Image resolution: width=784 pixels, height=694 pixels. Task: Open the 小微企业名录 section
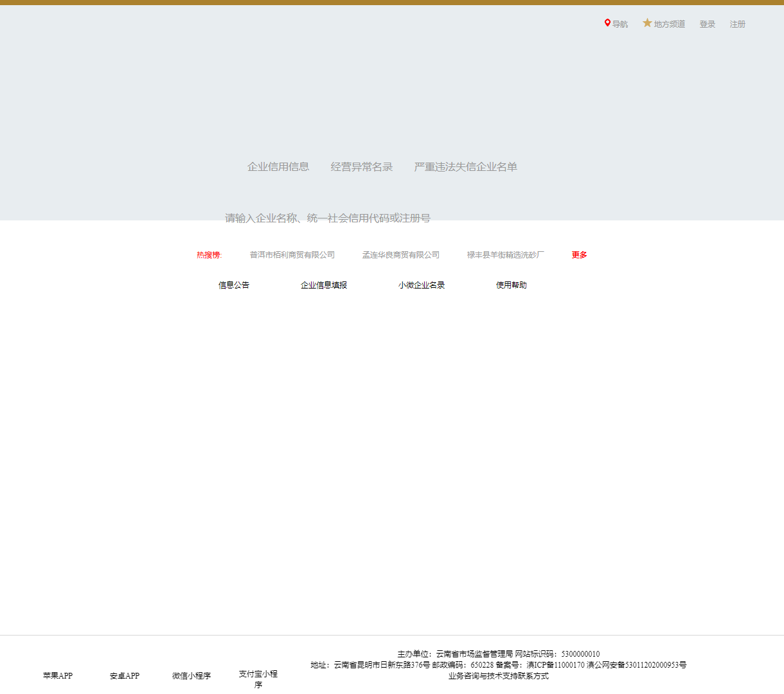point(421,285)
